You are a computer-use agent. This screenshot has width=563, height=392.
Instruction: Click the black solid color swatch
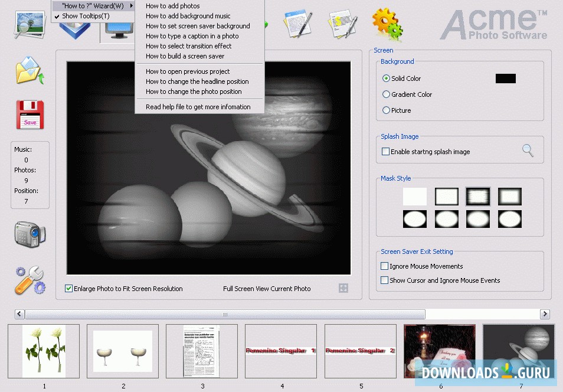coord(505,79)
